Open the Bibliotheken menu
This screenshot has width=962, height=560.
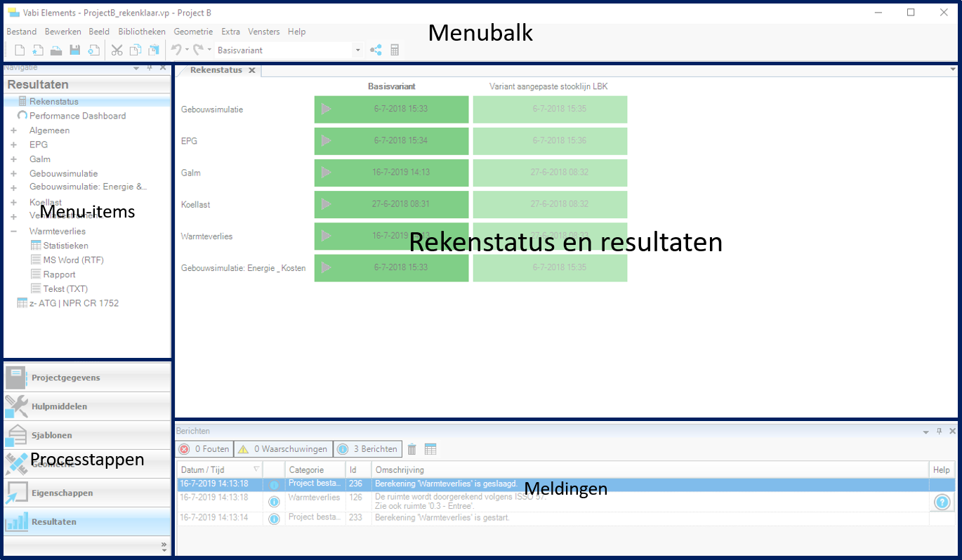point(142,32)
